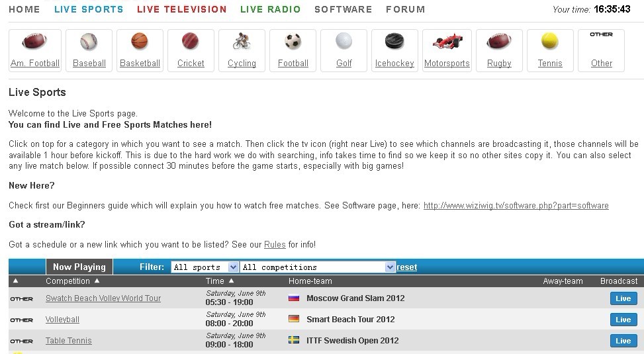Click OTHER icon in Volleyball row
The width and height of the screenshot is (644, 354).
pyautogui.click(x=21, y=320)
